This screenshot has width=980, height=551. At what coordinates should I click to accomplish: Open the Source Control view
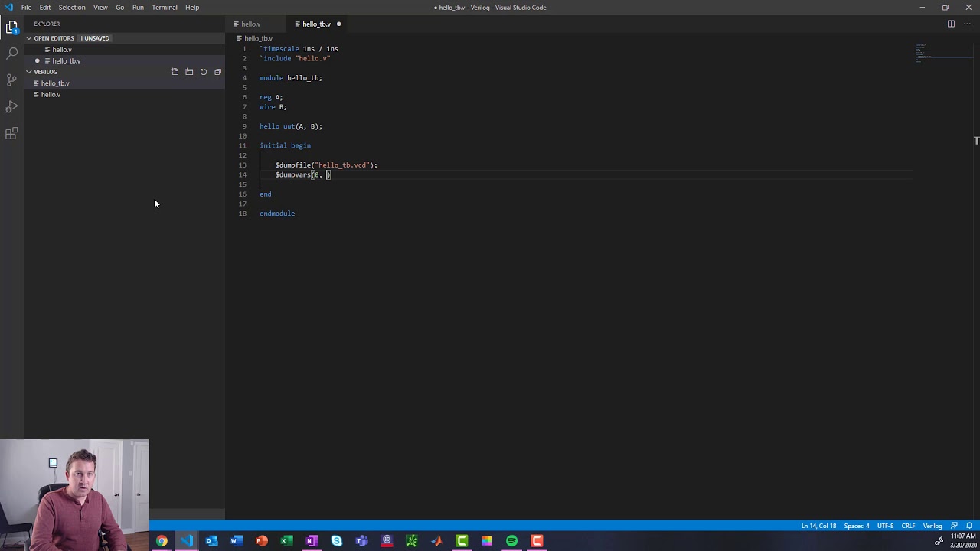(x=11, y=80)
